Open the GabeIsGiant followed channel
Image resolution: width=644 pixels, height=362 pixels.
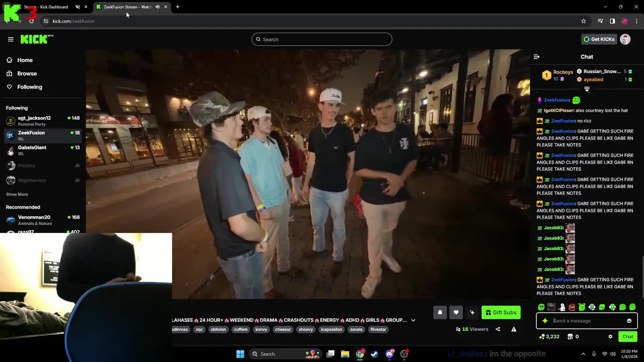click(43, 150)
